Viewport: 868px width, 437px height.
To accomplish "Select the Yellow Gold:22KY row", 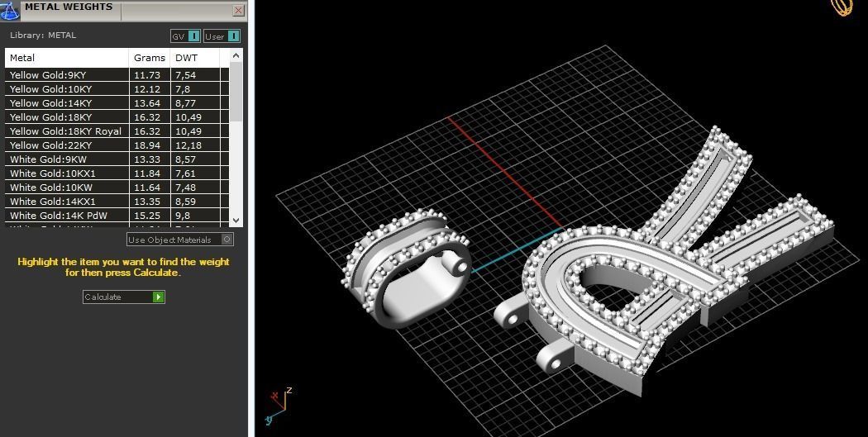I will (x=117, y=145).
